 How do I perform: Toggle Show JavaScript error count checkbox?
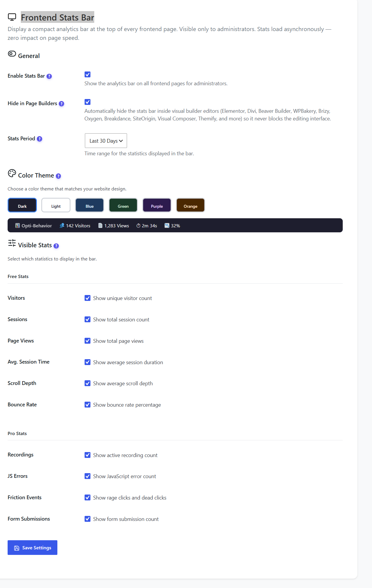(x=88, y=476)
